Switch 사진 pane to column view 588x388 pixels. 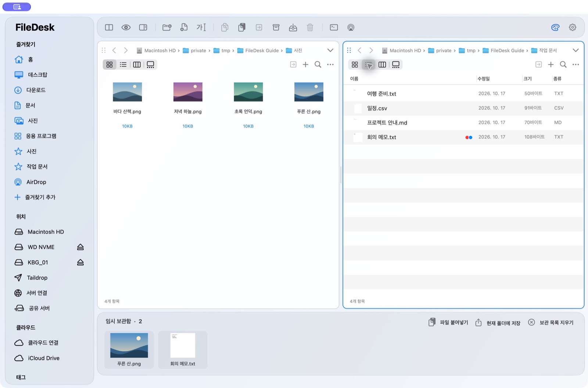(137, 65)
